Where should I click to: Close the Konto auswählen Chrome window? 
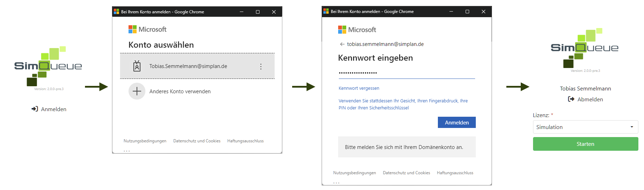coord(274,12)
